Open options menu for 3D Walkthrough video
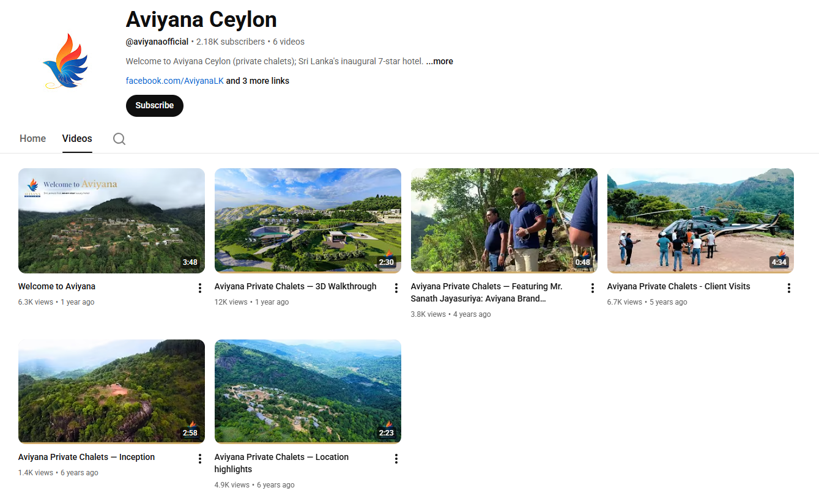The height and width of the screenshot is (504, 819). tap(396, 288)
